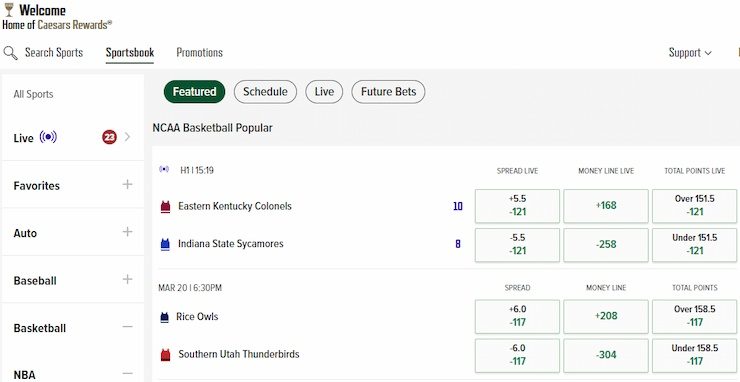Click the Southern Utah Thunderbirds jersey icon
The image size is (740, 382).
(165, 355)
